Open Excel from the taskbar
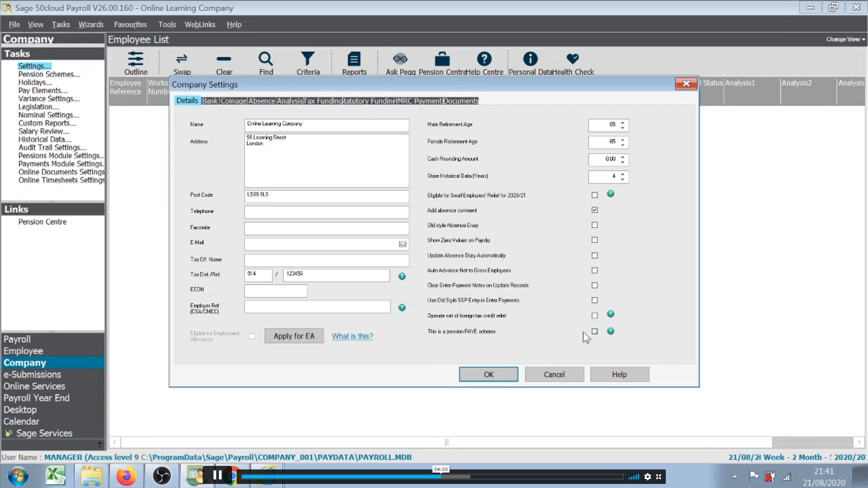This screenshot has height=488, width=868. tap(55, 476)
